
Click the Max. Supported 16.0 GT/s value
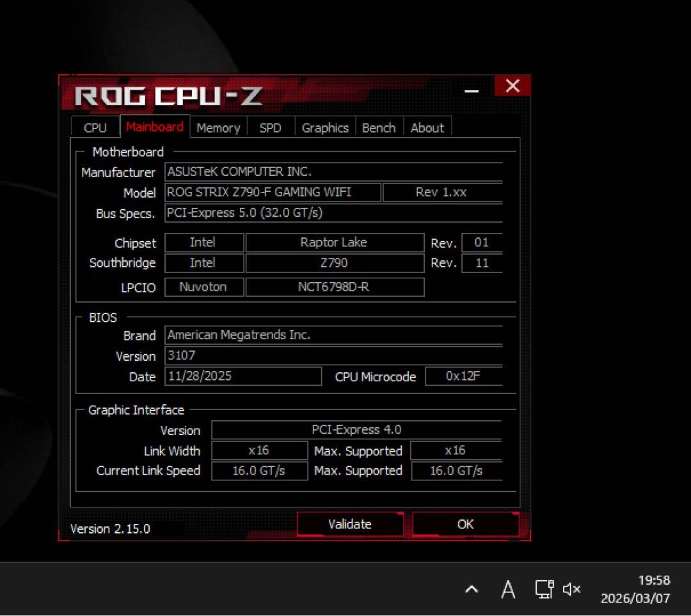[x=457, y=471]
